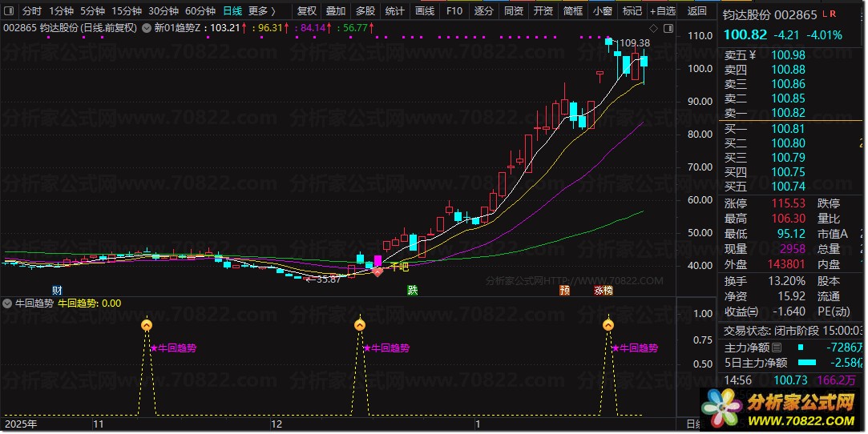
Task: Click the 外盘 value 143801
Action: (786, 264)
